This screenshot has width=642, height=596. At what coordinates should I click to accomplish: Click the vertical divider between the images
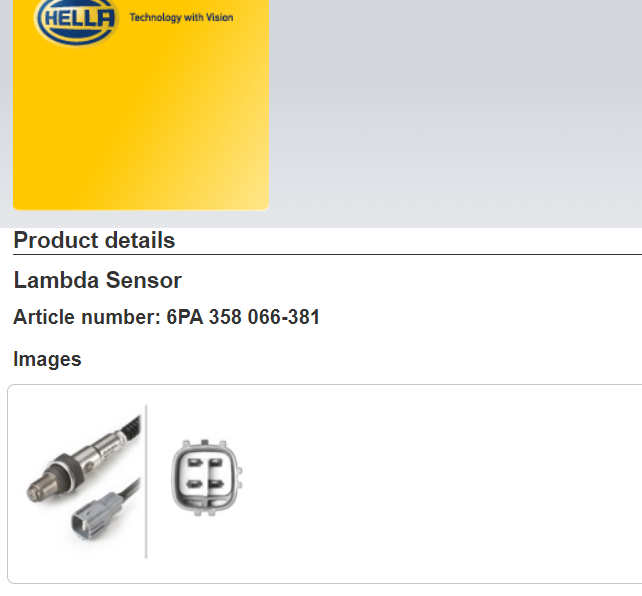coord(147,482)
